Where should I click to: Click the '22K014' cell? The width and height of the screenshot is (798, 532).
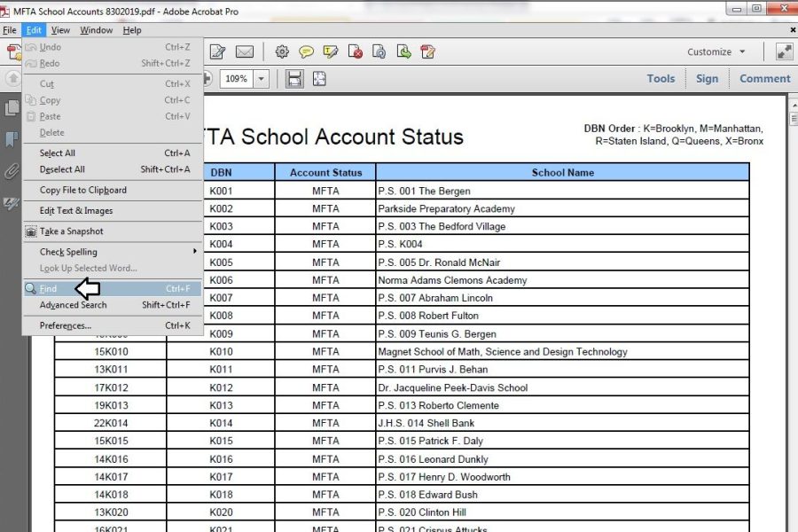click(x=111, y=423)
